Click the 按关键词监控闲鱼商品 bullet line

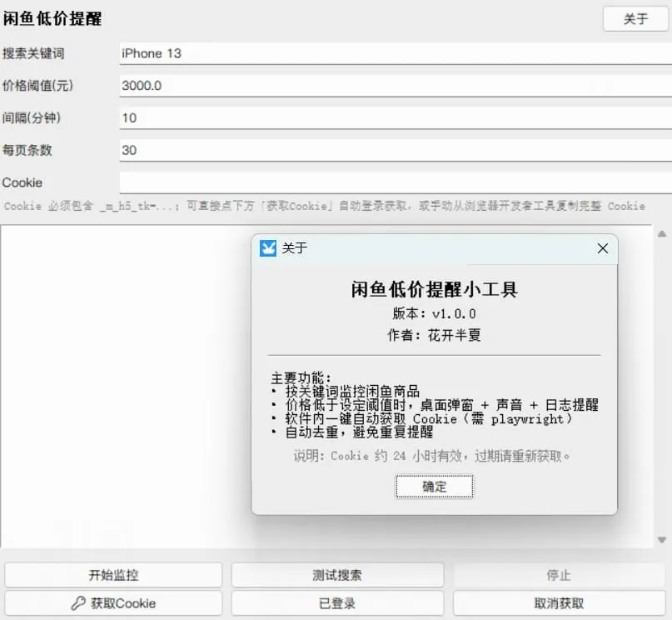click(346, 391)
